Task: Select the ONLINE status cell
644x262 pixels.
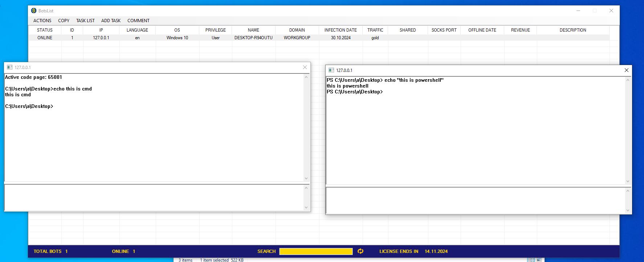Action: [x=45, y=38]
